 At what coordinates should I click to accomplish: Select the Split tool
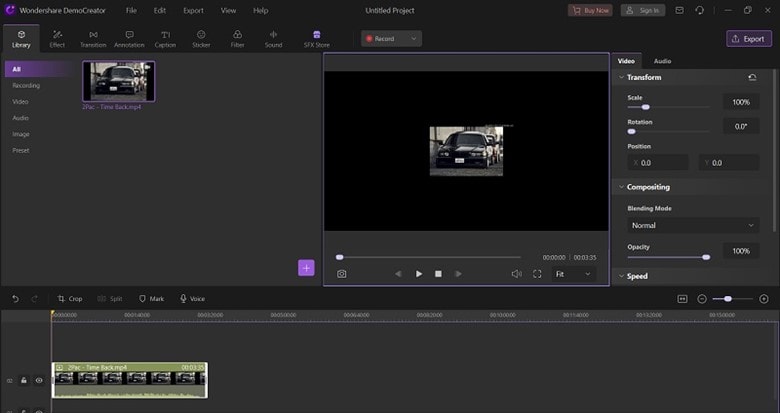pos(110,299)
